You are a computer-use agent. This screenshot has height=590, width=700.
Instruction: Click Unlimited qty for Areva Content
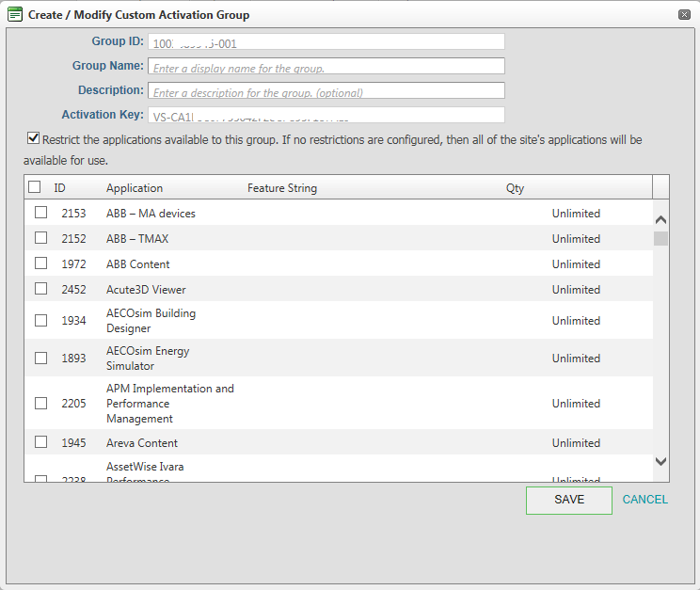pyautogui.click(x=576, y=443)
